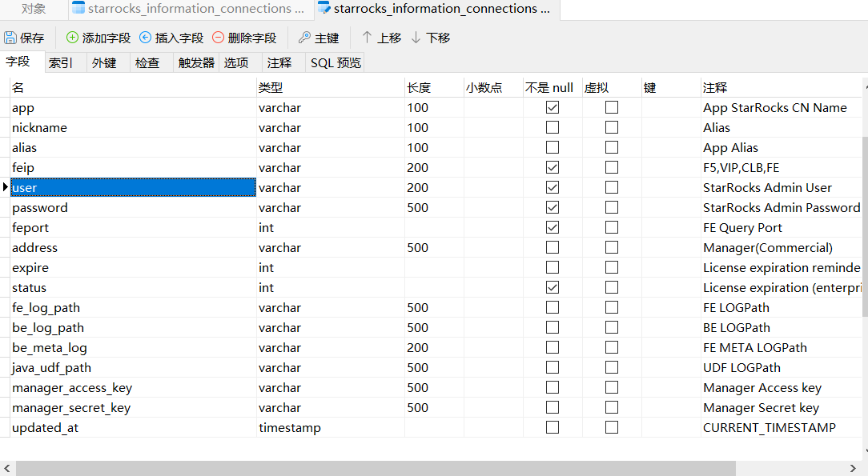Click the timestamp type of updated_at
Screen dimensions: 868x476
[x=290, y=428]
